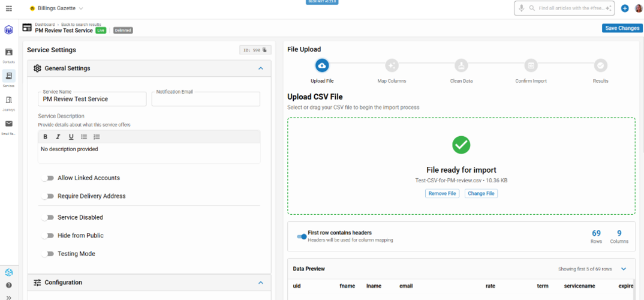Image resolution: width=644 pixels, height=300 pixels.
Task: Open the apps grid menu
Action: (8, 8)
